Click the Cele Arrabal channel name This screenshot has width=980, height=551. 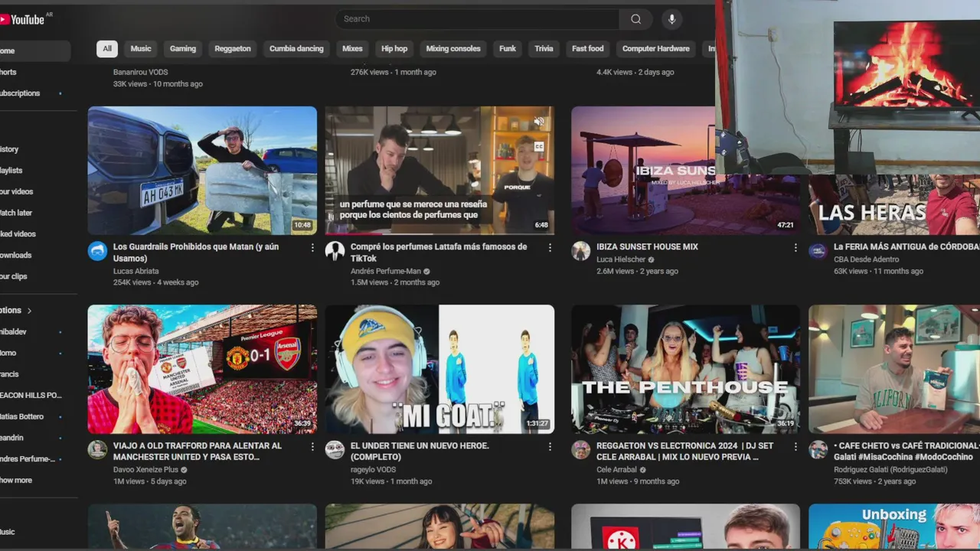click(x=617, y=469)
